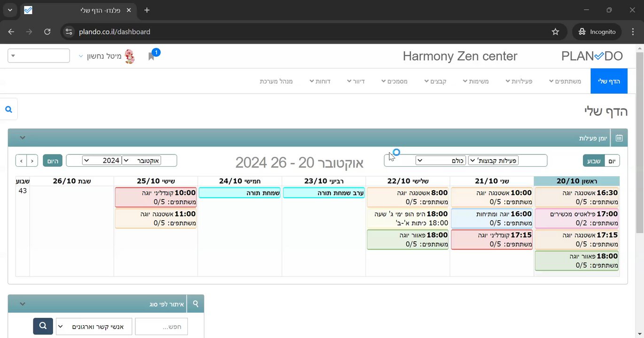
Task: Click week number 43 cell
Action: click(x=23, y=191)
